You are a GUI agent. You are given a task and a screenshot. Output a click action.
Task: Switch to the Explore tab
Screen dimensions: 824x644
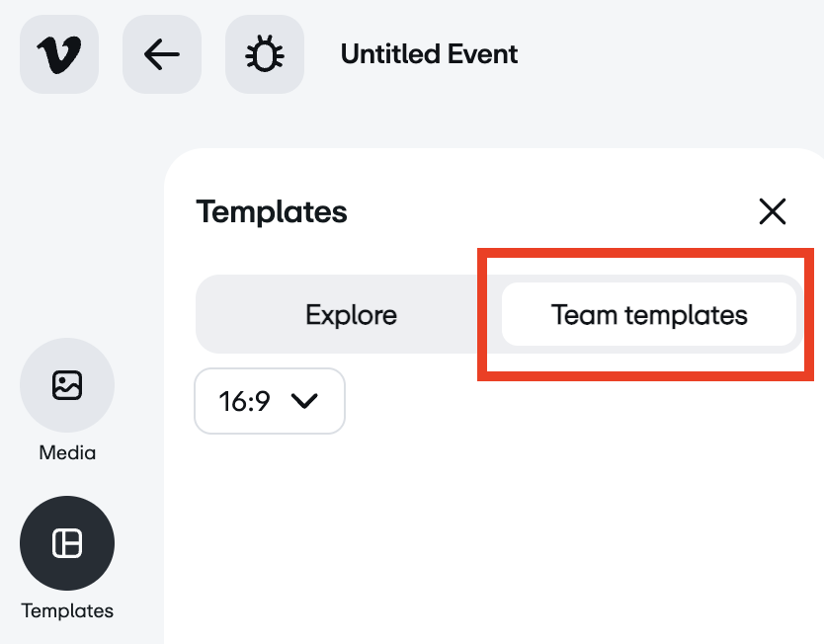351,315
